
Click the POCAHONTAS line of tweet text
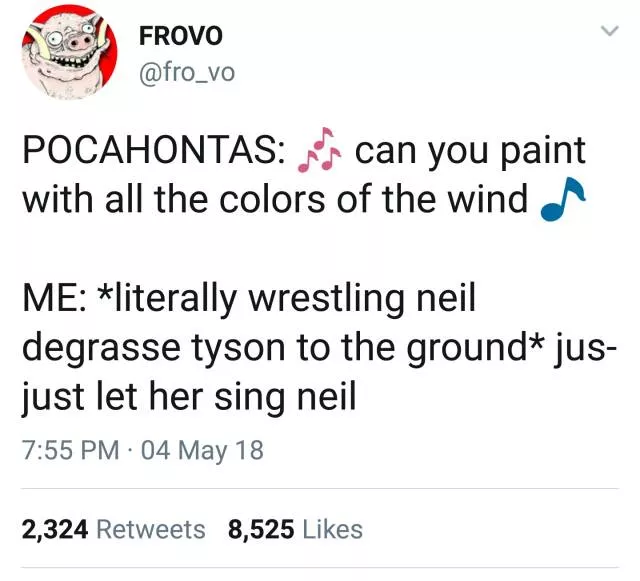304,150
